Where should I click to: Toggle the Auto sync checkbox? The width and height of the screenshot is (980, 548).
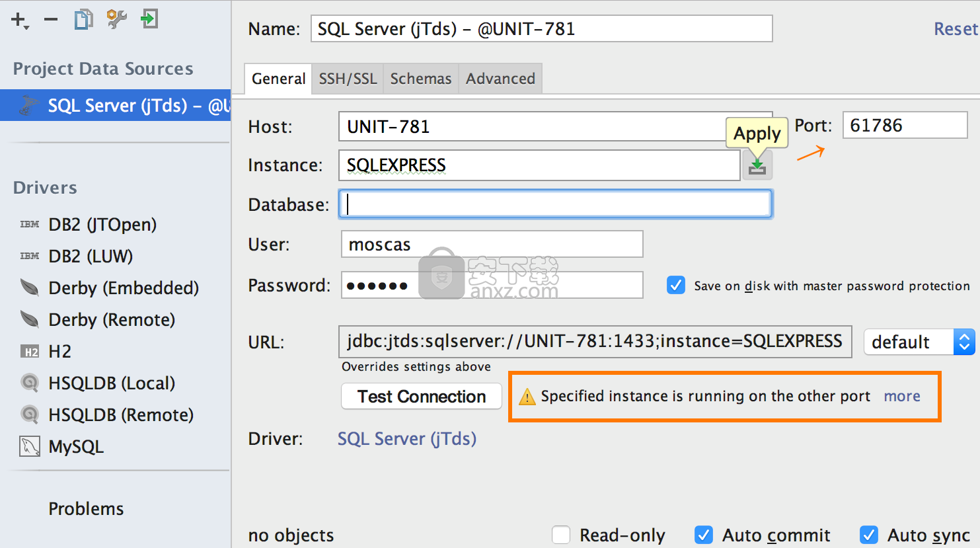click(869, 535)
